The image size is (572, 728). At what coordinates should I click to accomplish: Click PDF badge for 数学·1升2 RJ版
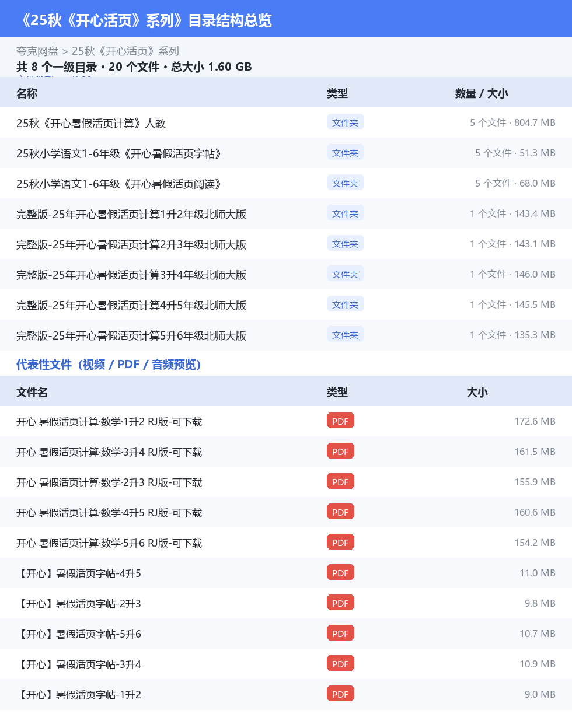[x=340, y=421]
